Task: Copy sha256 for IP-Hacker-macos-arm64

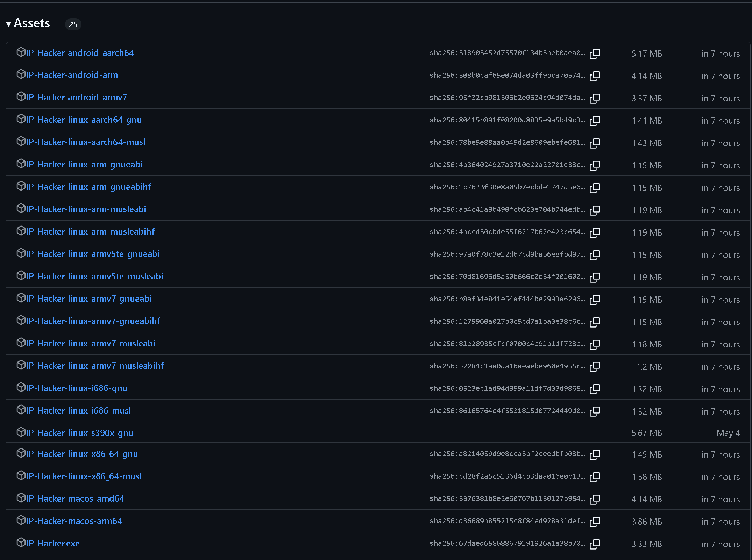Action: (595, 522)
